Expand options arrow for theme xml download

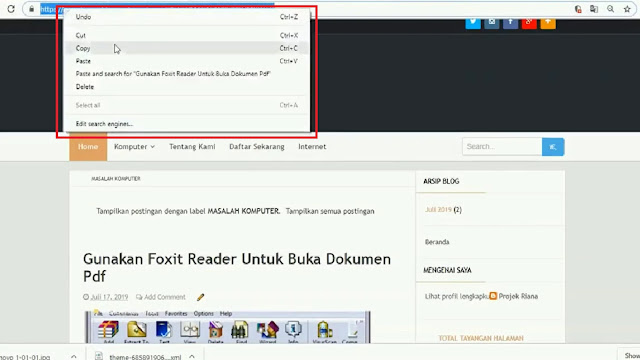(x=192, y=356)
